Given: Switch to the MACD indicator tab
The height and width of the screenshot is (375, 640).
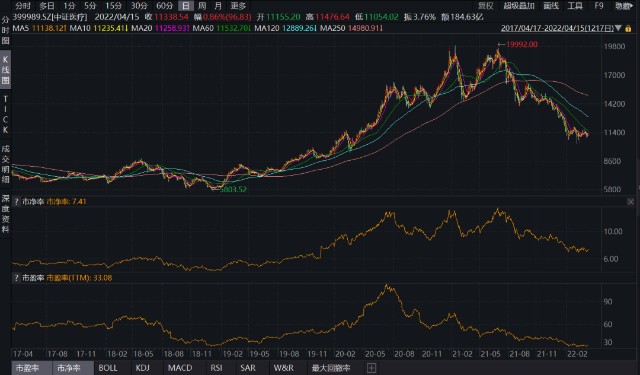Looking at the screenshot, I should tap(180, 368).
